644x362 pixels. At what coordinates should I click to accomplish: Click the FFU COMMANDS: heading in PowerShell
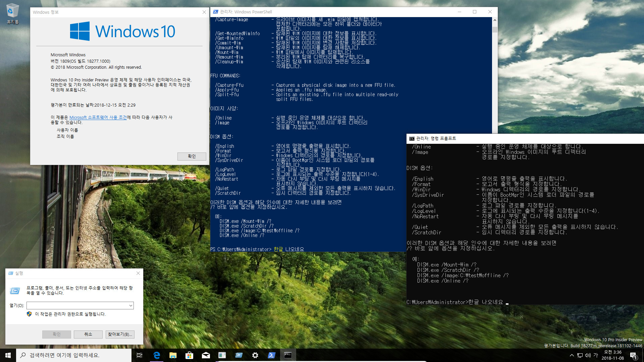225,76
